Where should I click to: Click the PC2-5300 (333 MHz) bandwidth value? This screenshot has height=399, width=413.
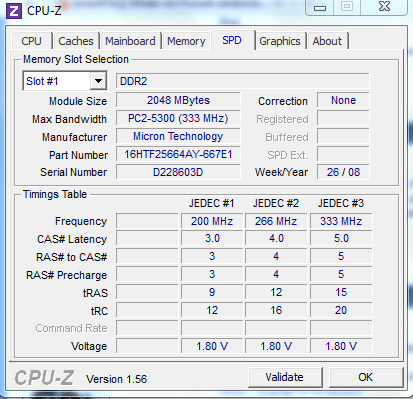[x=178, y=118]
